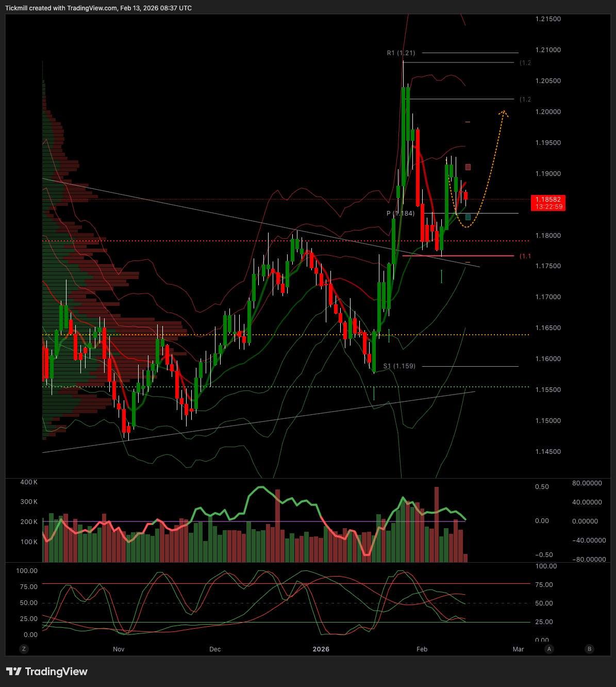616x687 pixels.
Task: Click the R1 (1.21) pivot label
Action: (x=401, y=53)
